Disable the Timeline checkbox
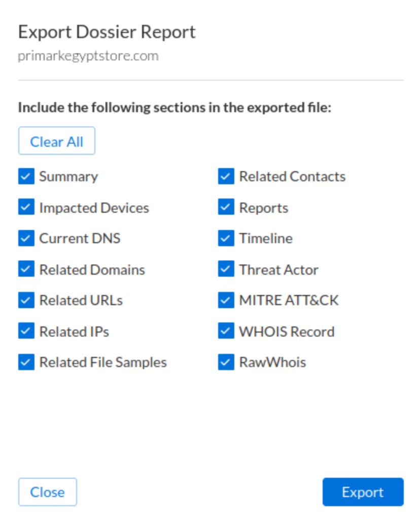This screenshot has height=527, width=420. [x=226, y=239]
